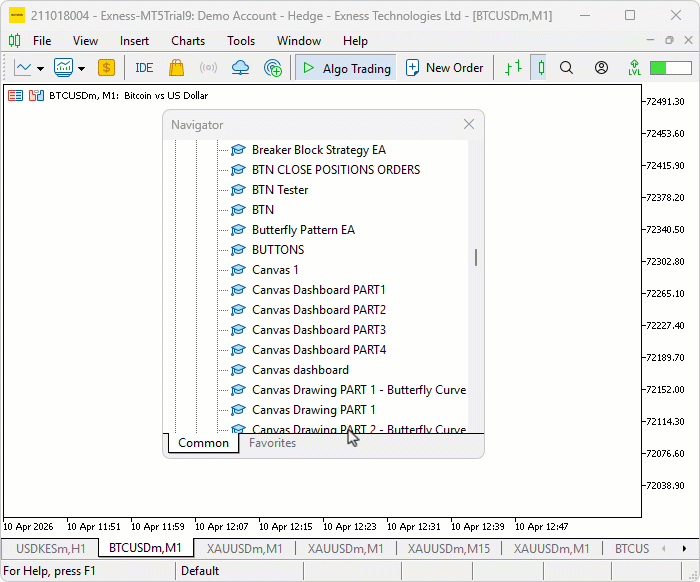Select Breaker Block Strategy EA
Viewport: 700px width, 582px height.
pyautogui.click(x=319, y=150)
